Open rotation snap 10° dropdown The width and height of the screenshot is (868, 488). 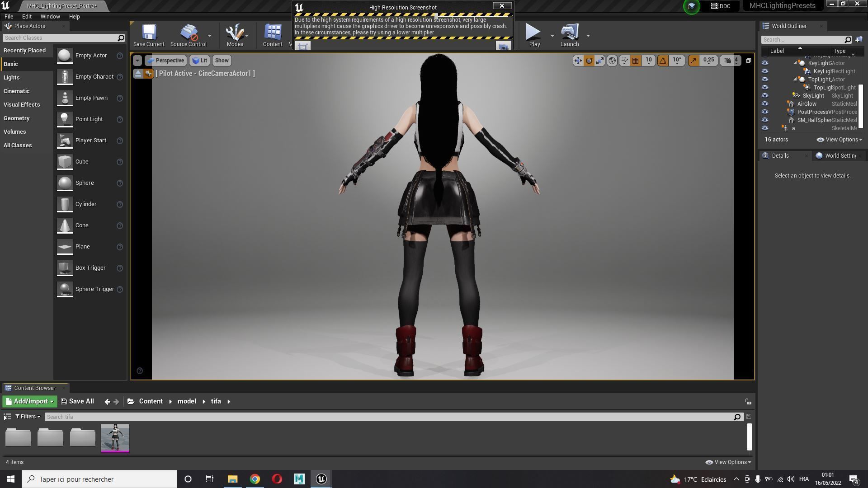click(677, 60)
